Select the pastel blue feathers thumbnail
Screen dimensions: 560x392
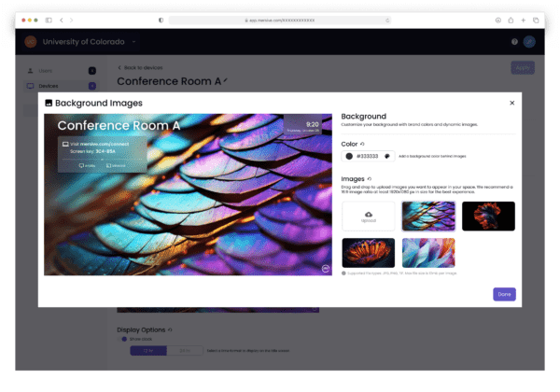427,253
